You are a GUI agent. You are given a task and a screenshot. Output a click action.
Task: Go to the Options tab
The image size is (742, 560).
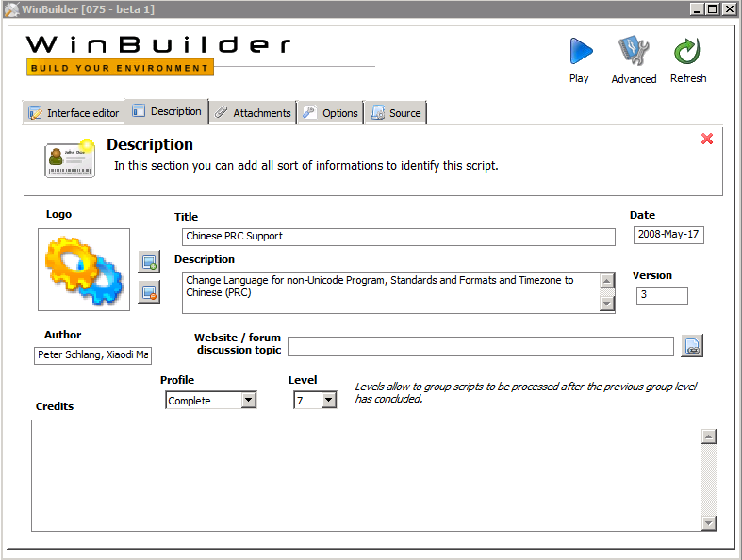(x=330, y=113)
